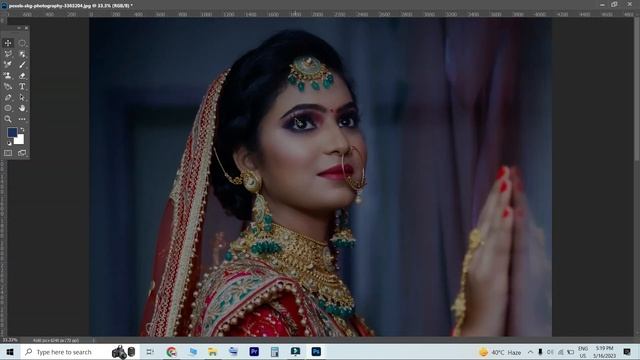Select the Brush tool
640x360 pixels.
pyautogui.click(x=22, y=64)
